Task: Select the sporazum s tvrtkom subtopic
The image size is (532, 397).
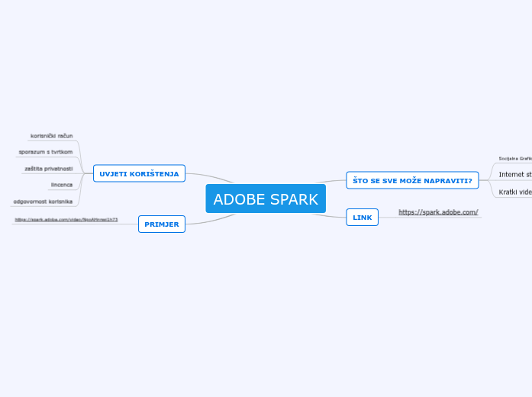Action: [x=46, y=152]
